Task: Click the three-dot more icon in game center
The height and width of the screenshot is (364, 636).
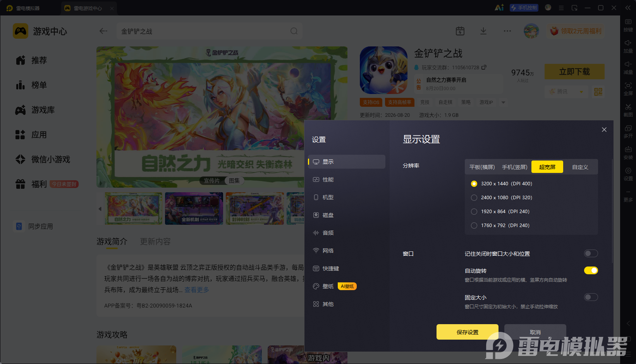Action: 507,31
